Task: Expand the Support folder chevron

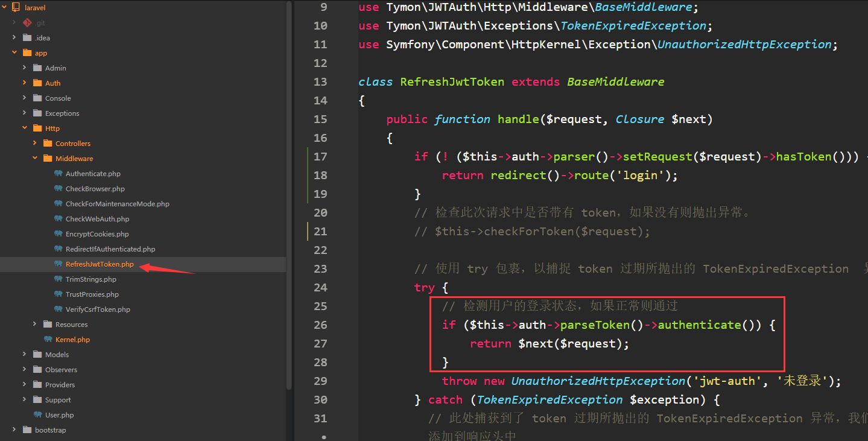Action: click(x=25, y=399)
